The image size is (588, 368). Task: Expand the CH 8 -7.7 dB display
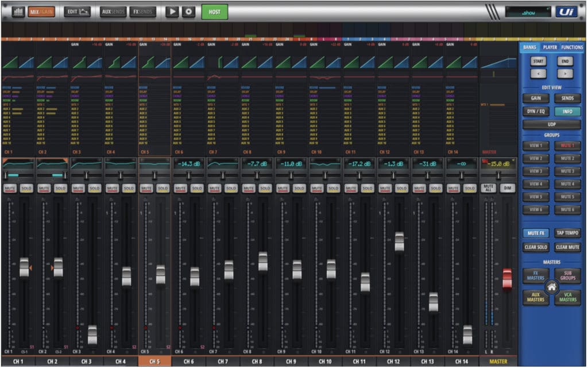pyautogui.click(x=258, y=164)
